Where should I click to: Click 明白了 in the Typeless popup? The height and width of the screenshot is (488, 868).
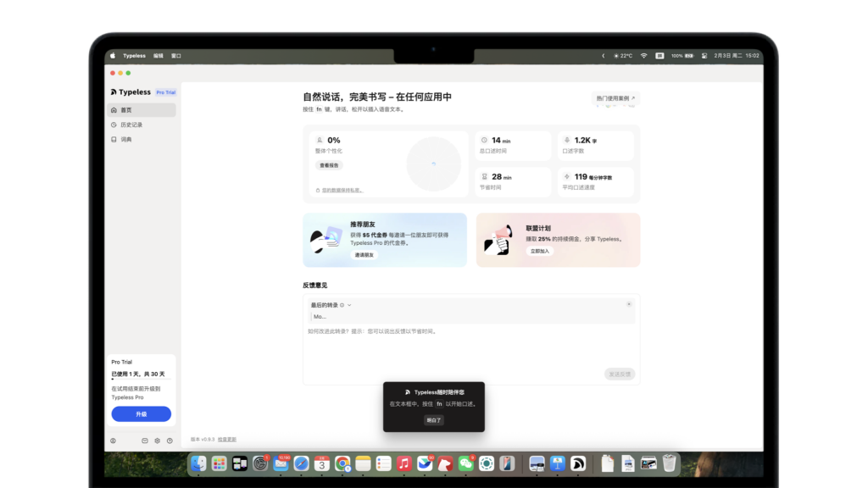click(433, 420)
